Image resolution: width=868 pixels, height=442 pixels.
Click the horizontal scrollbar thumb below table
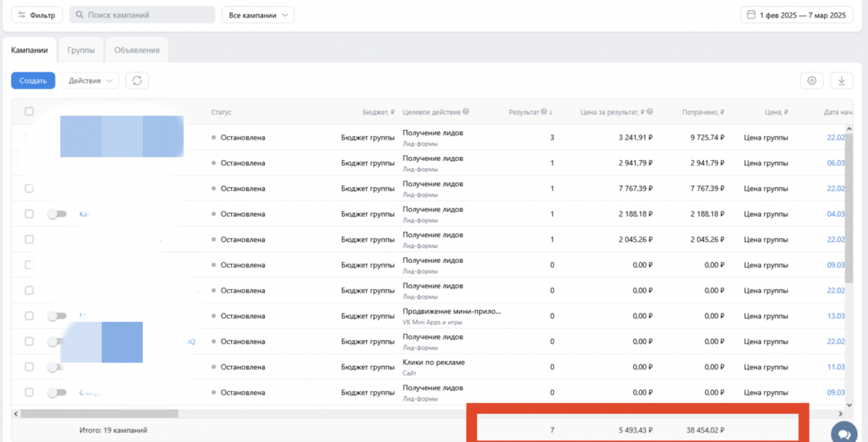pos(99,414)
